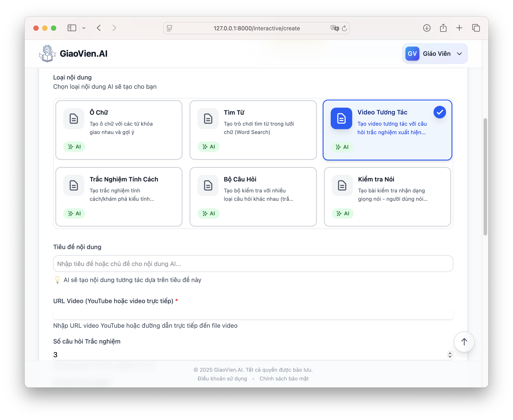The height and width of the screenshot is (420, 513).
Task: Focus the URL Video input field
Action: 253,314
